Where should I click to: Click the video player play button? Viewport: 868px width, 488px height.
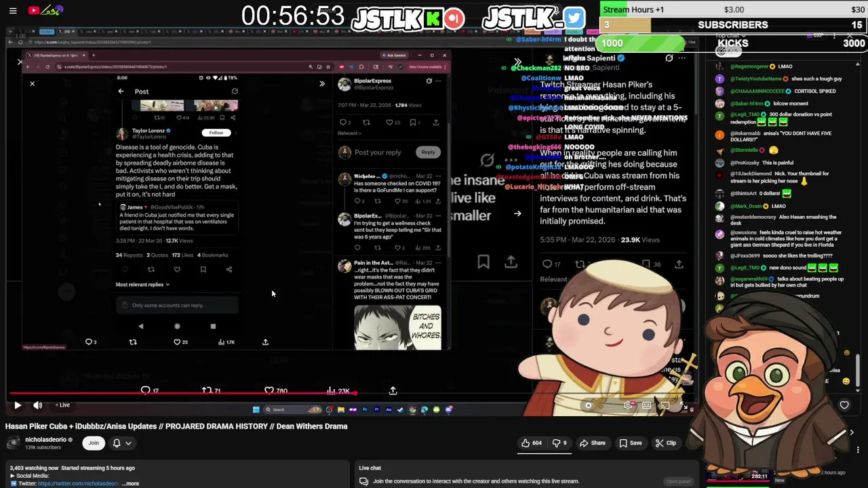tap(18, 405)
